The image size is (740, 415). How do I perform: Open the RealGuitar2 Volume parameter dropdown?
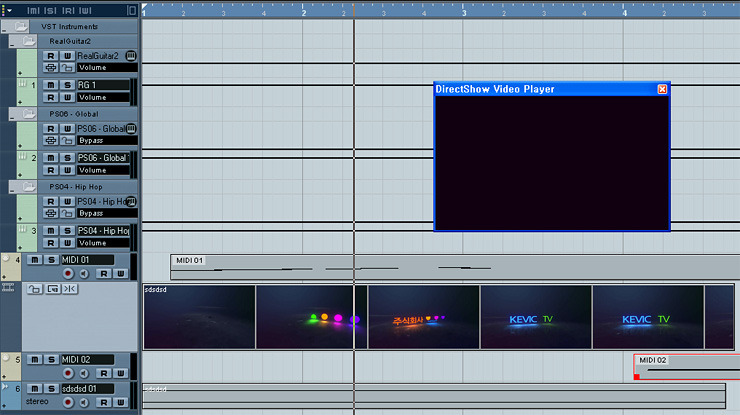click(107, 68)
